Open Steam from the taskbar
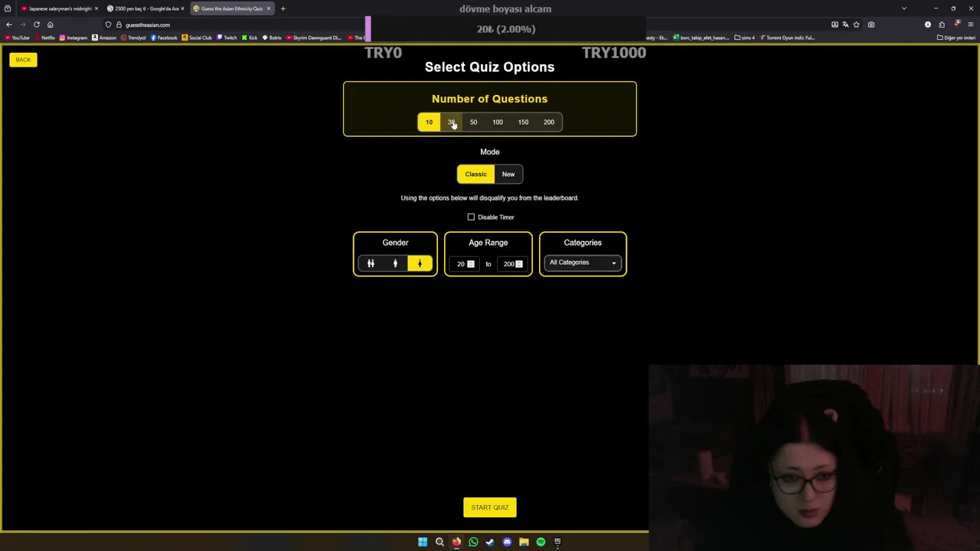980x551 pixels. [490, 542]
